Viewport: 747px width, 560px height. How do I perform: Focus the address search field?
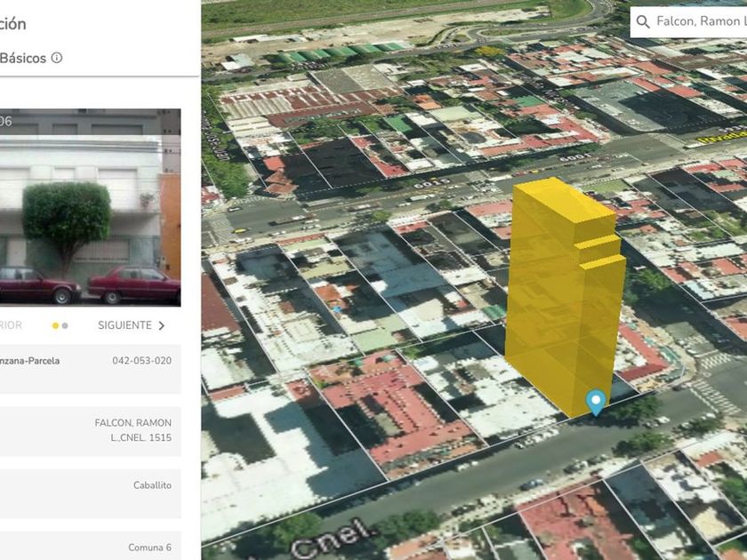click(x=698, y=21)
